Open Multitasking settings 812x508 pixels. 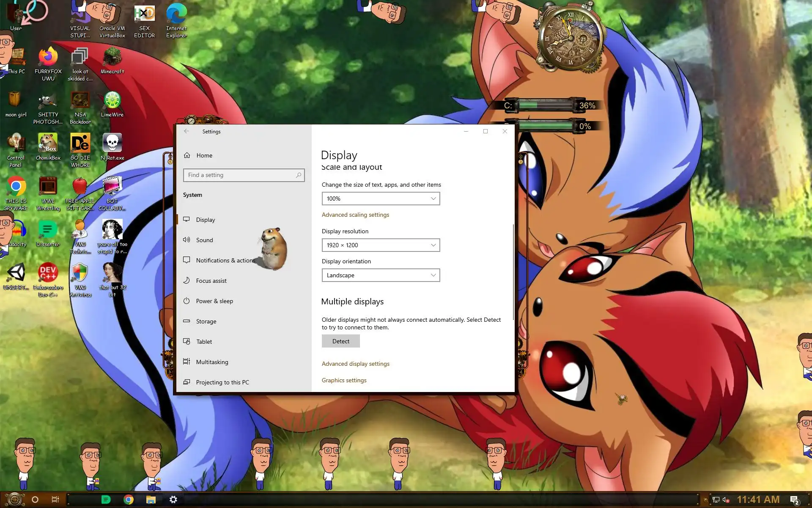[x=212, y=362]
